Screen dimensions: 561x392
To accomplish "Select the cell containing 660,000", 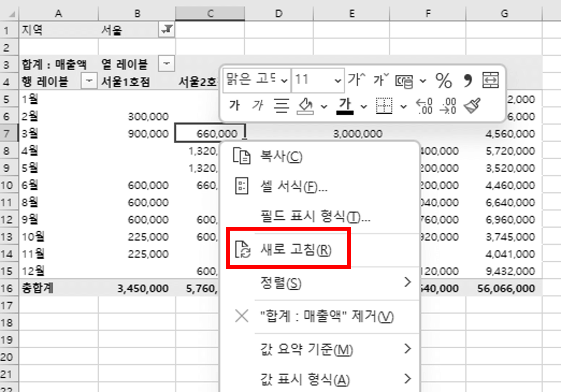I will (210, 133).
